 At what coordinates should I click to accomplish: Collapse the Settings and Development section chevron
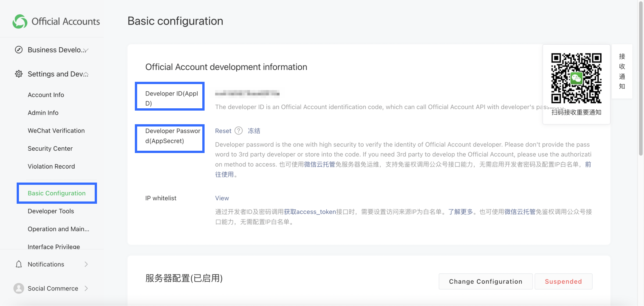click(x=86, y=74)
